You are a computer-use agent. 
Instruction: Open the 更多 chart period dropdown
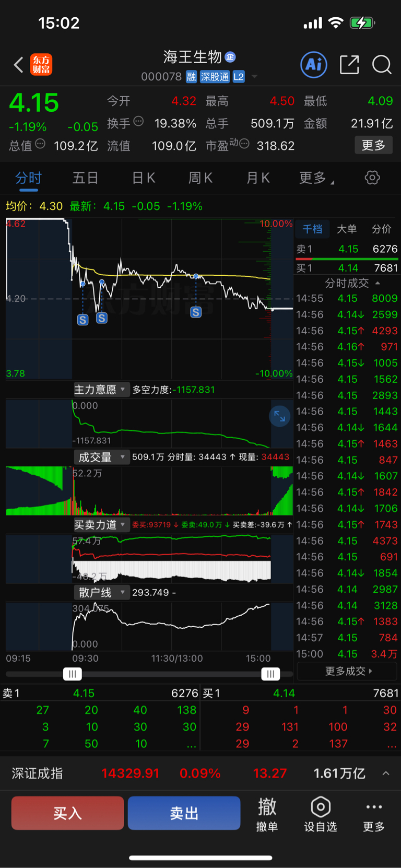316,178
